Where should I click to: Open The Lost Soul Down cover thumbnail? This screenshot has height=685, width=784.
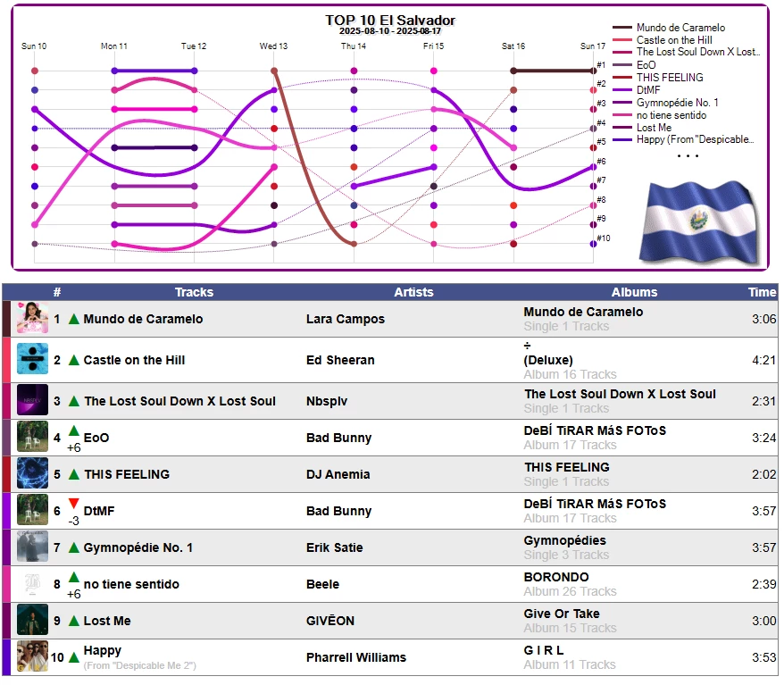tap(32, 400)
